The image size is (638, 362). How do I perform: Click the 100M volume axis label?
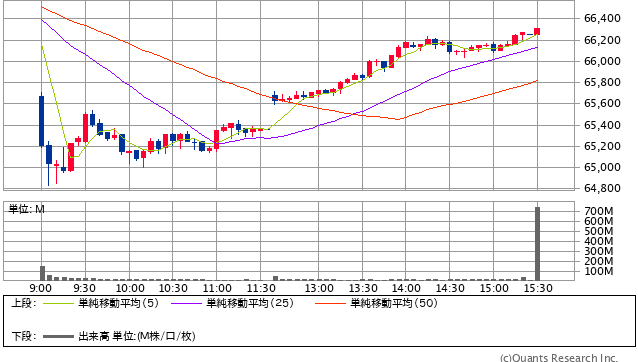pos(599,271)
